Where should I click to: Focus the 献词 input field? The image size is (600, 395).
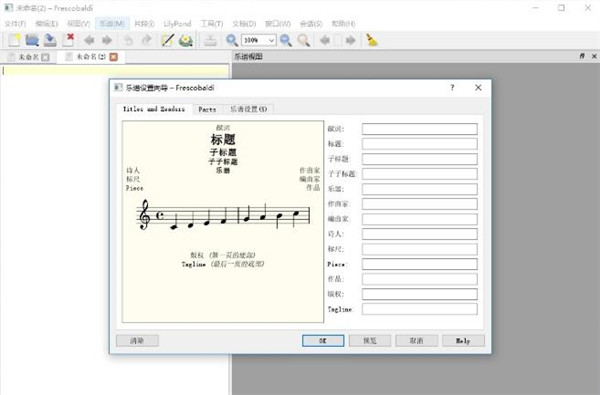point(420,129)
